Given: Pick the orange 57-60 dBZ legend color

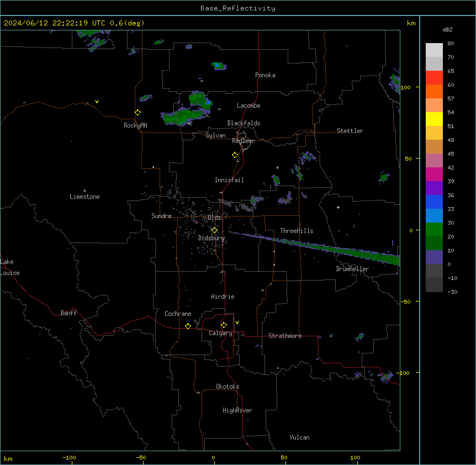Looking at the screenshot, I should [x=434, y=91].
